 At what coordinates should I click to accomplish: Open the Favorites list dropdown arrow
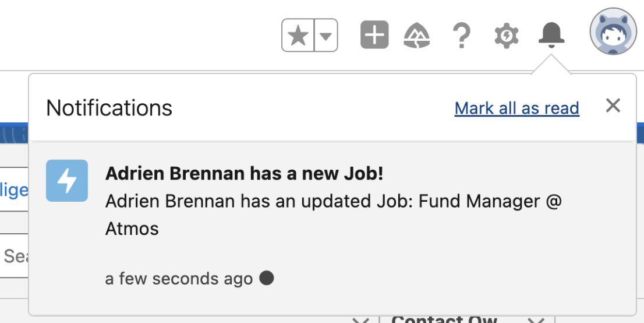coord(326,36)
